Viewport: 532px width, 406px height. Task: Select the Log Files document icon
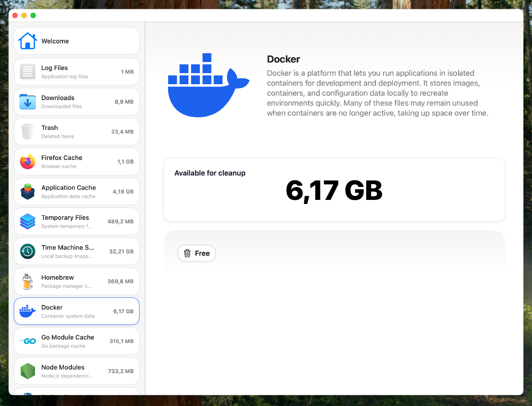pyautogui.click(x=27, y=71)
